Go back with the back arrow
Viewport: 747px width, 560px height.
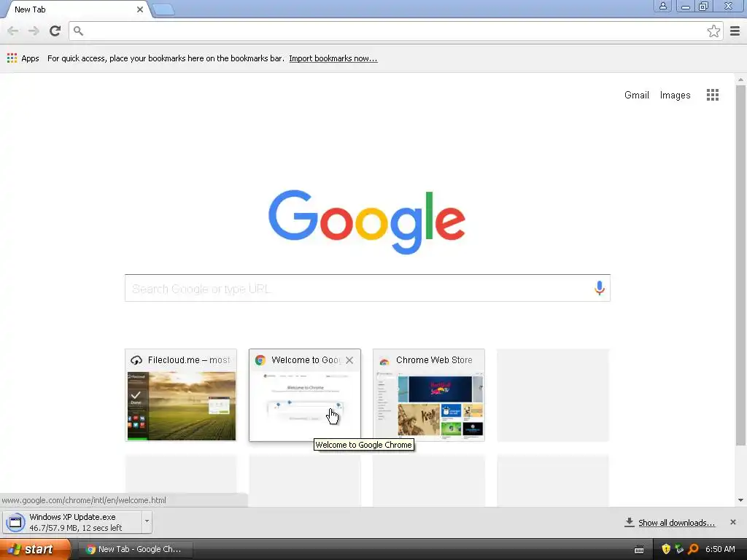pos(13,31)
